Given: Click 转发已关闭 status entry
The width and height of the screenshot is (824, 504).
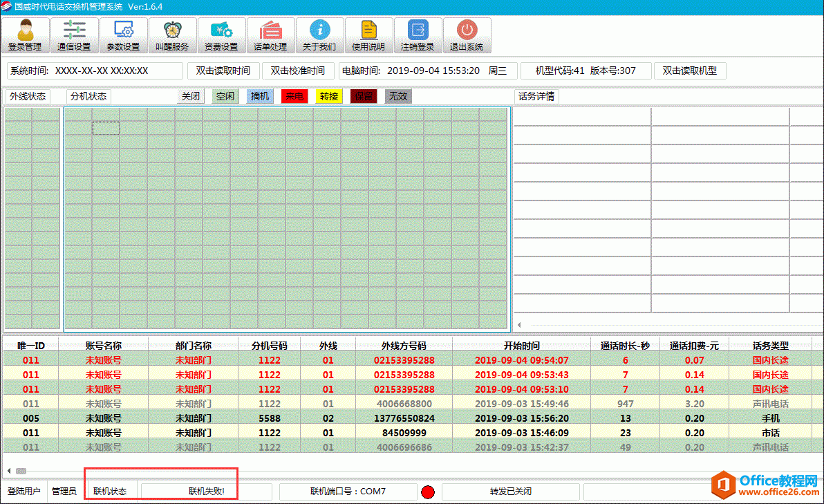Looking at the screenshot, I should (x=510, y=492).
